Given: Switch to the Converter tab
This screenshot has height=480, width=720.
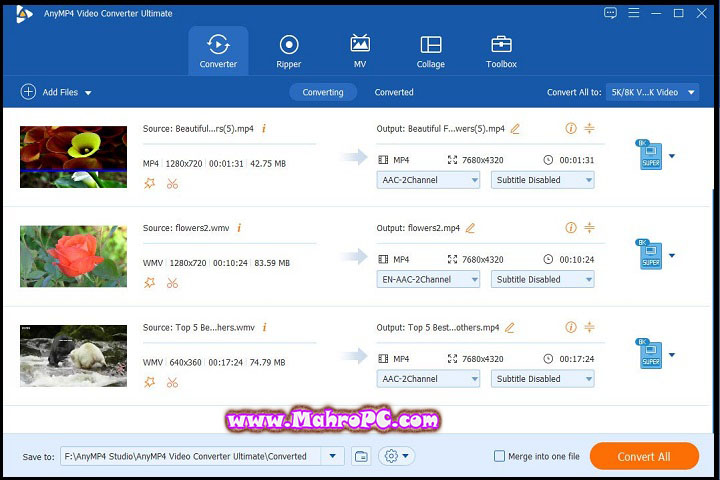Looking at the screenshot, I should [x=218, y=51].
